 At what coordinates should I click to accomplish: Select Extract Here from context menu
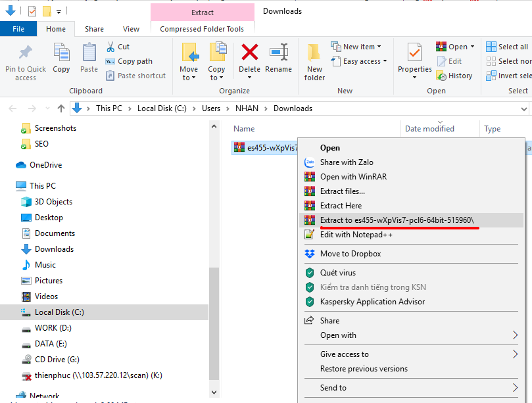(341, 206)
